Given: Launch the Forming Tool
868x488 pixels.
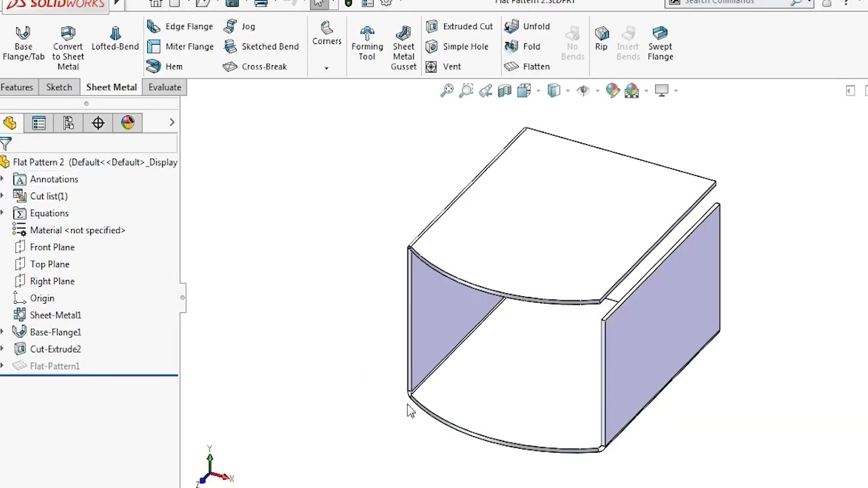Looking at the screenshot, I should [367, 43].
